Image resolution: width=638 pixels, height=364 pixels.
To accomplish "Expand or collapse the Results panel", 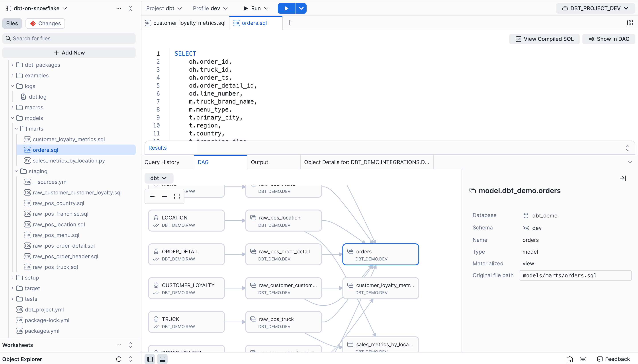I will (628, 148).
